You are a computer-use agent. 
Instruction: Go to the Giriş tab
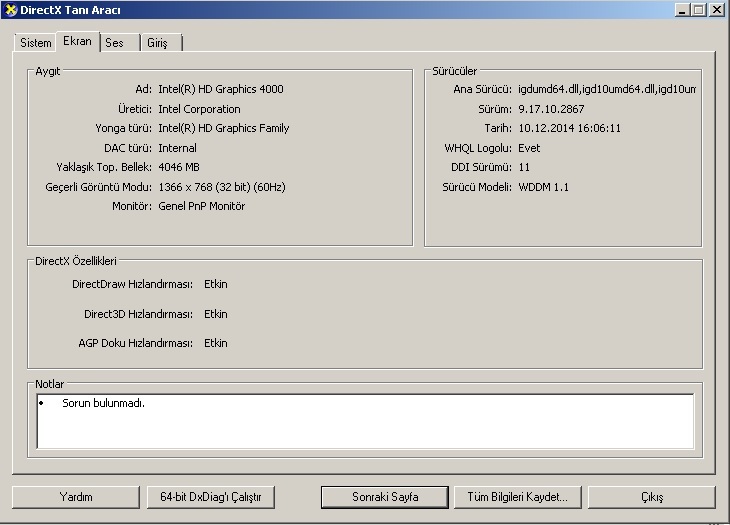pyautogui.click(x=161, y=43)
